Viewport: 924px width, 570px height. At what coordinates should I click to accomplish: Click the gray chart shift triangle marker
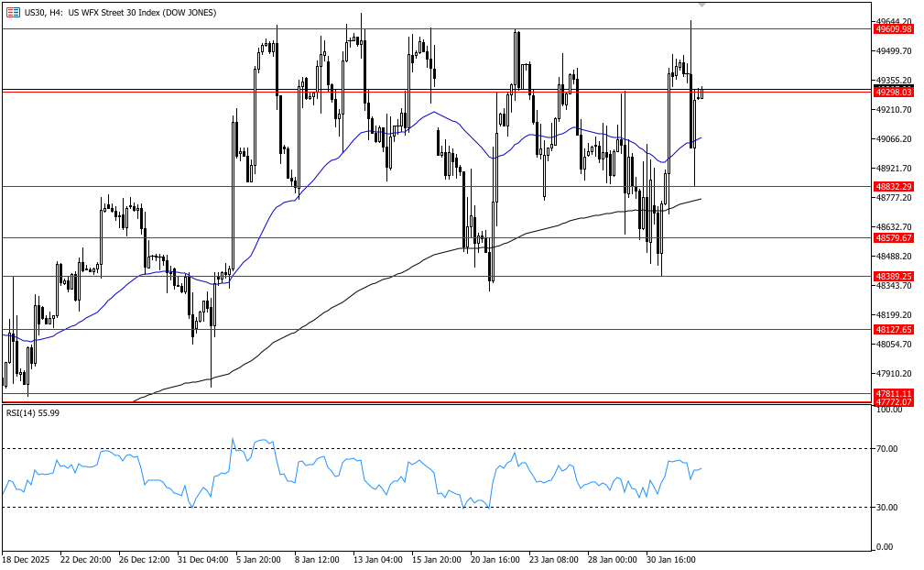[x=702, y=5]
